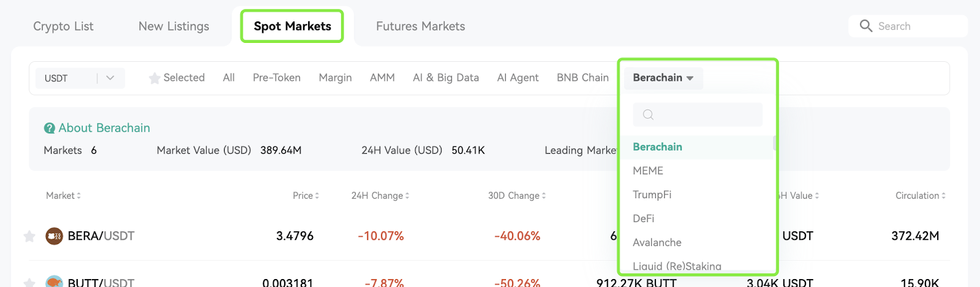
Task: Open the About Berachain link
Action: click(104, 128)
